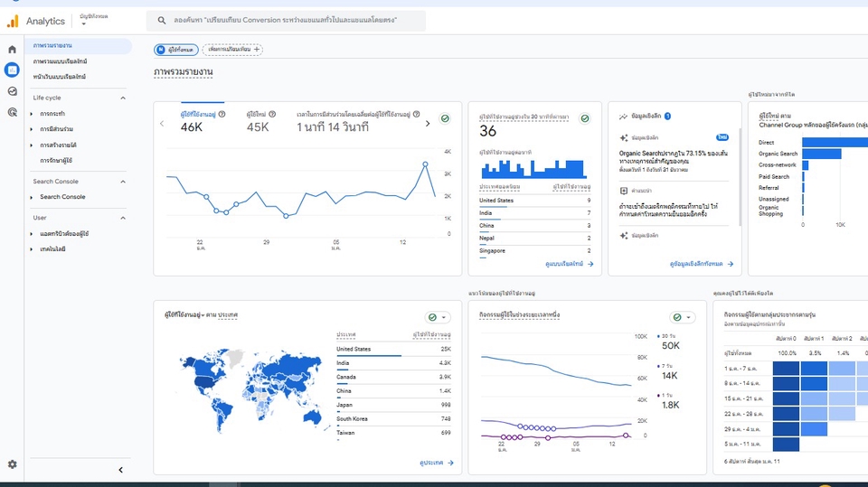Select the 45K metric tab
This screenshot has height=487, width=868.
click(x=260, y=121)
